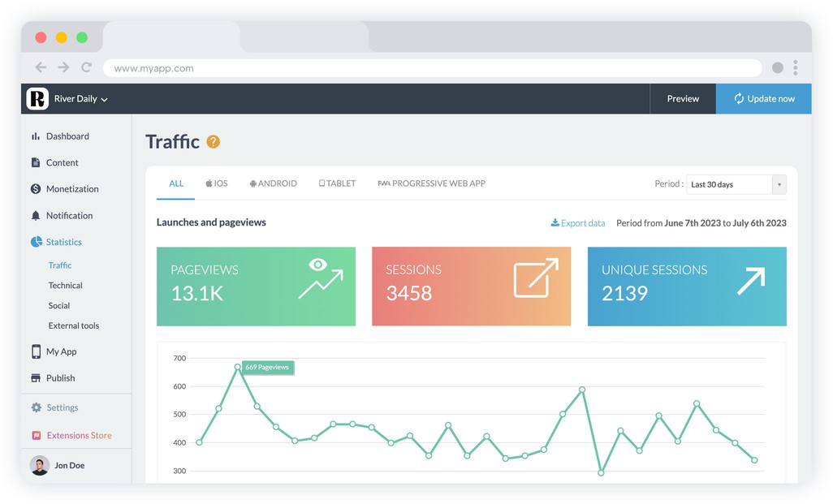Click the River Daily R logo icon
The image size is (833, 504).
(x=37, y=99)
